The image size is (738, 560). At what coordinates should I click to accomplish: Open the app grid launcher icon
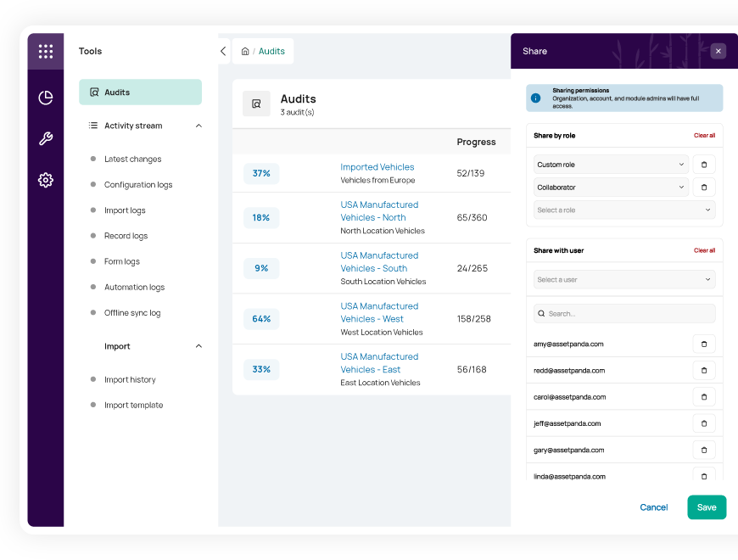point(46,51)
